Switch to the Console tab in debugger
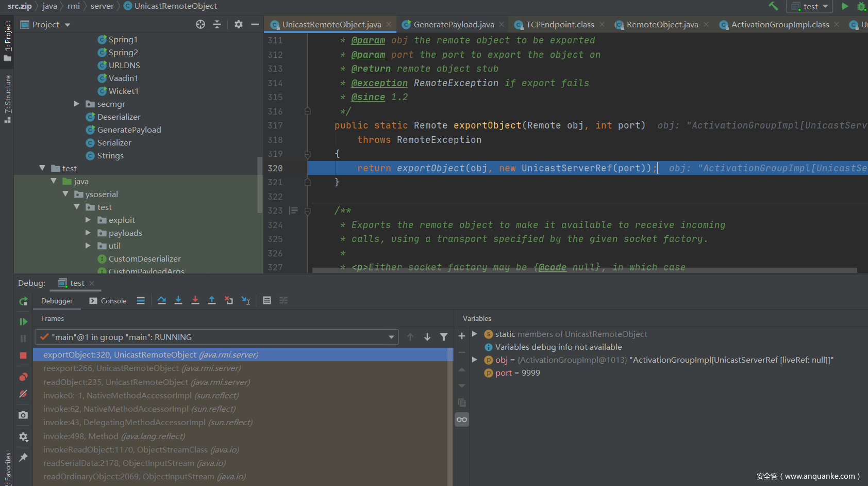Image resolution: width=868 pixels, height=486 pixels. [108, 301]
